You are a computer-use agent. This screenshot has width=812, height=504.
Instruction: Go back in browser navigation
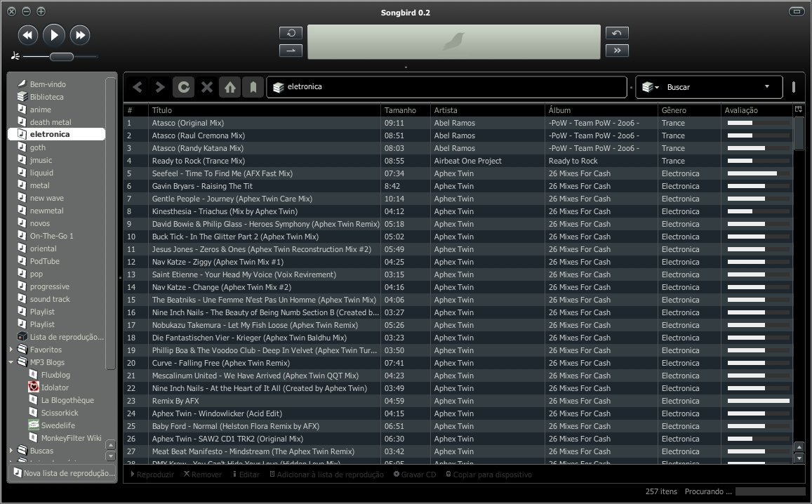pos(138,87)
